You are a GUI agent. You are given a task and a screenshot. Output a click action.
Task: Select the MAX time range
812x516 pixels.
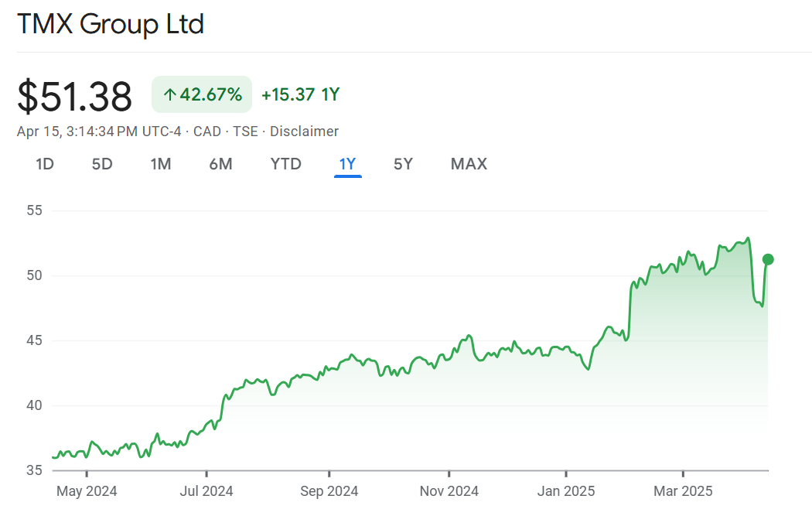pos(469,164)
